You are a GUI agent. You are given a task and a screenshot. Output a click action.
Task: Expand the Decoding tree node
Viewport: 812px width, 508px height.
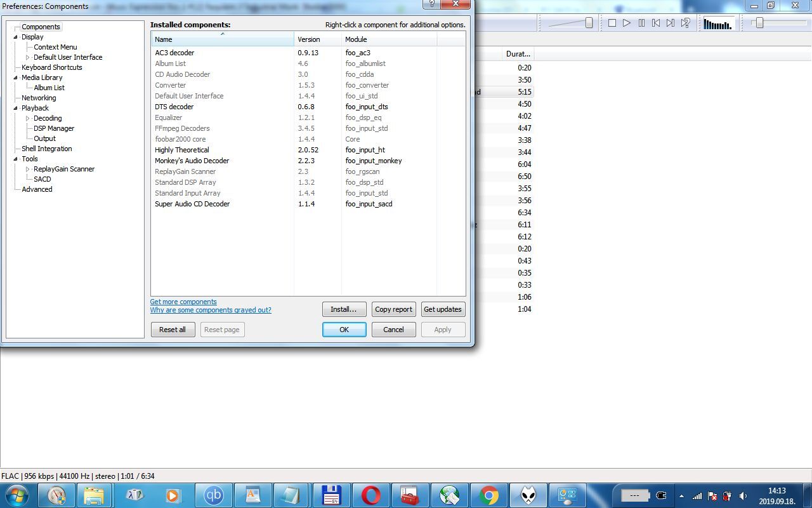pyautogui.click(x=28, y=118)
